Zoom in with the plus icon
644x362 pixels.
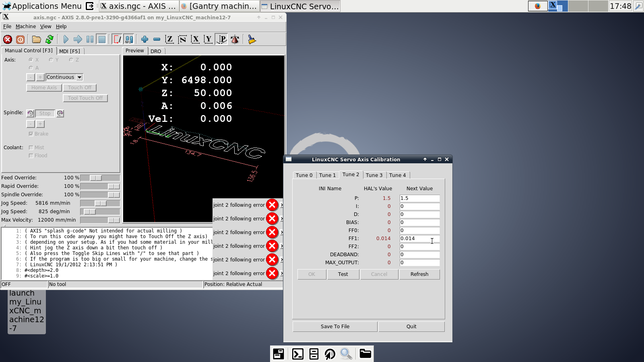click(x=144, y=39)
